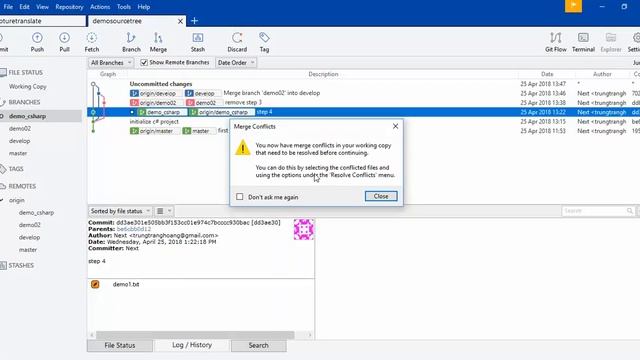Click the File Status monitor icon
This screenshot has height=360, width=640.
click(x=3, y=73)
